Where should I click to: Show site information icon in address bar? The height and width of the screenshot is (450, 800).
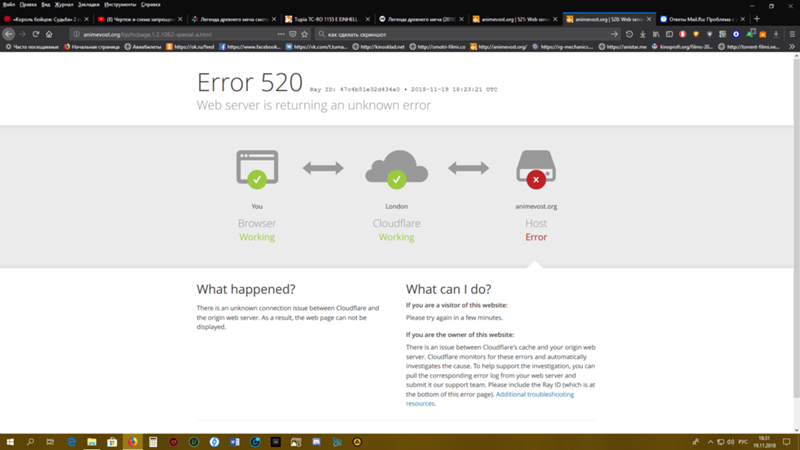76,34
